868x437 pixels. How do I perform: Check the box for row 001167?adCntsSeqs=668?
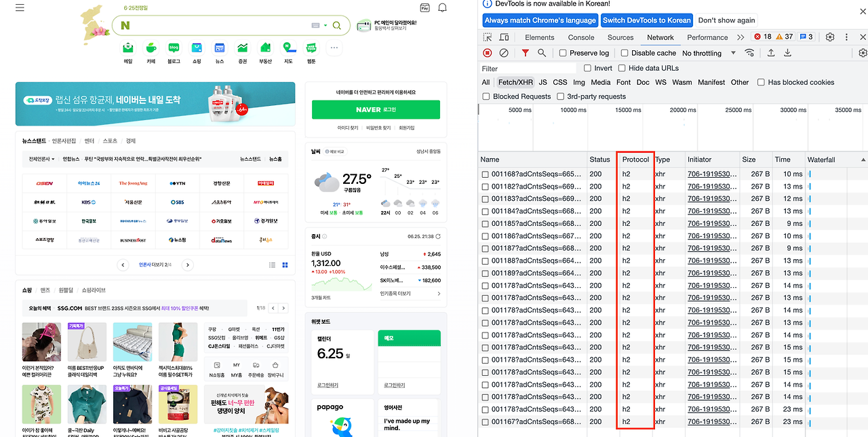point(485,421)
